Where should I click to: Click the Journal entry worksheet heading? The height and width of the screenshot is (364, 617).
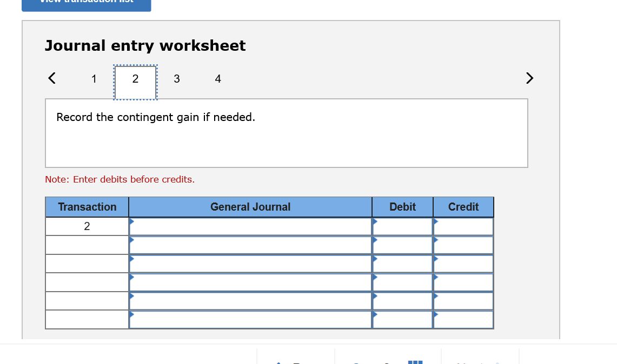click(x=145, y=45)
